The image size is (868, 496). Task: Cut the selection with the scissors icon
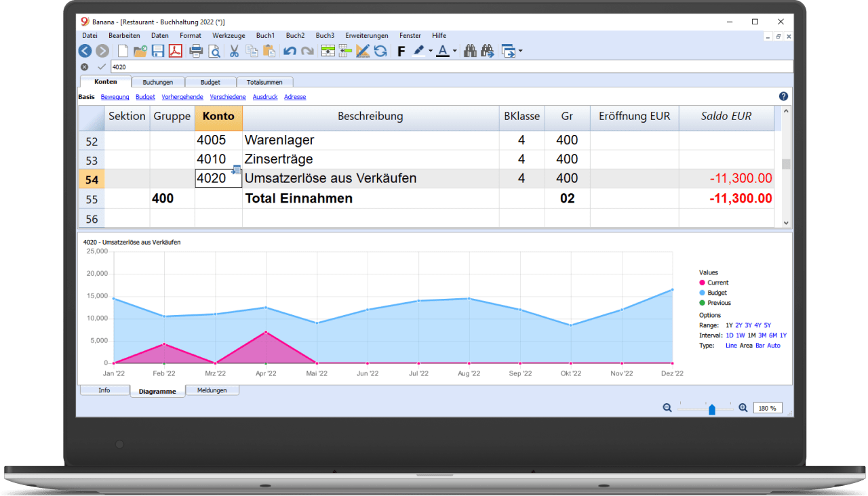click(x=234, y=51)
